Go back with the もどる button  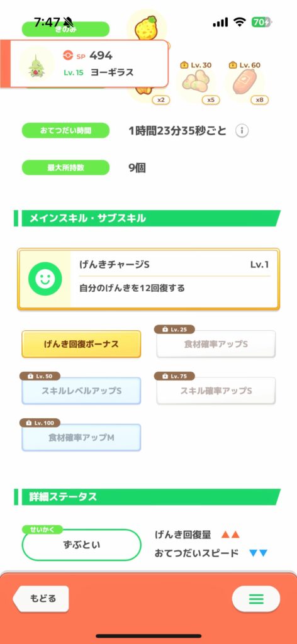point(41,599)
